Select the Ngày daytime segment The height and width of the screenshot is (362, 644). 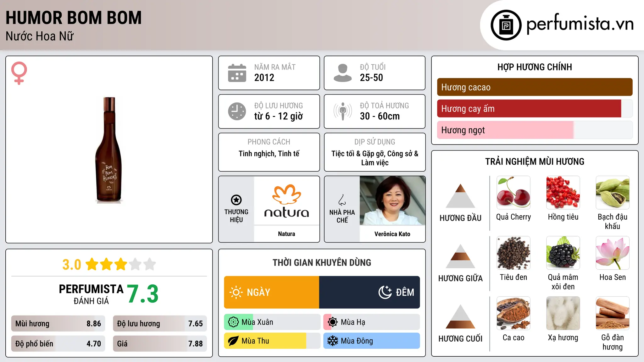pos(272,292)
